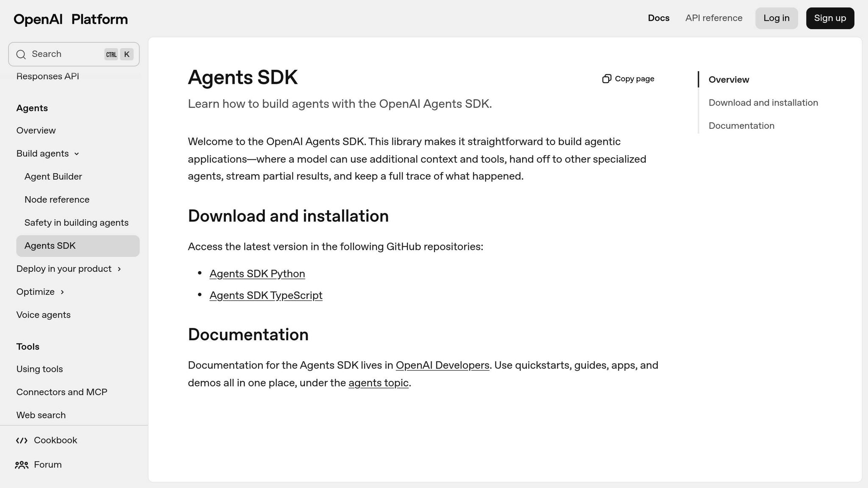The width and height of the screenshot is (868, 488).
Task: Open the Docs menu item
Action: tap(658, 18)
